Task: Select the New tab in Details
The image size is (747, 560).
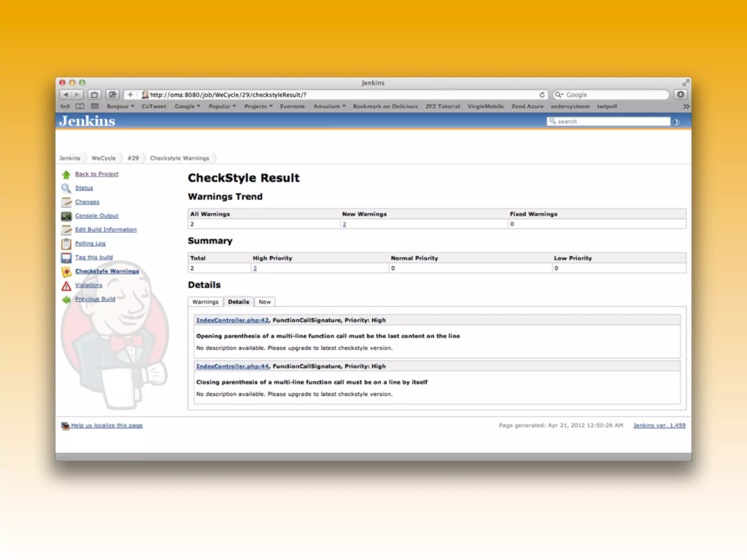Action: tap(264, 302)
